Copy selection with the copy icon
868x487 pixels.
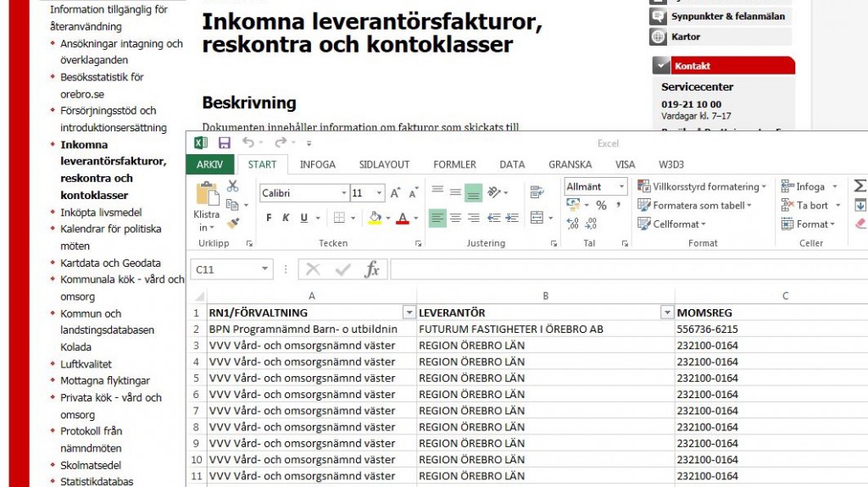pos(232,205)
